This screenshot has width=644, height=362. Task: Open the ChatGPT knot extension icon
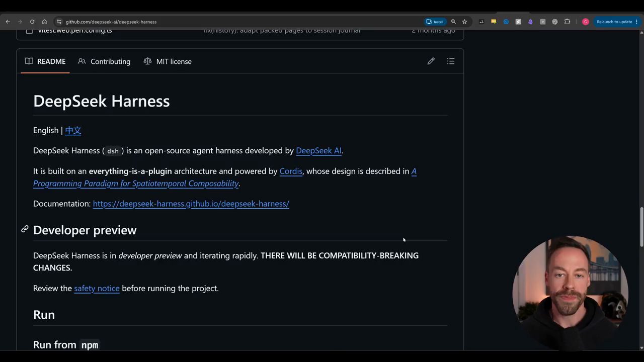[x=555, y=22]
